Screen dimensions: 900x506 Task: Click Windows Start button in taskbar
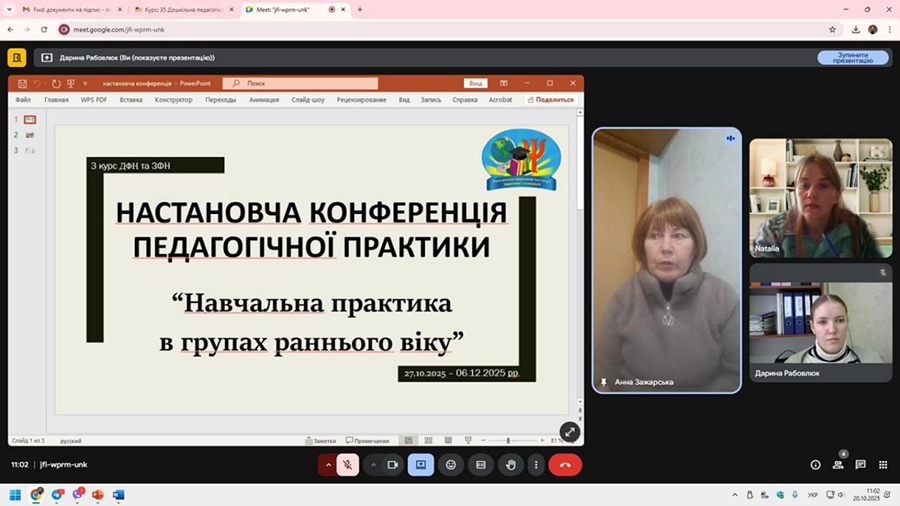[x=15, y=495]
